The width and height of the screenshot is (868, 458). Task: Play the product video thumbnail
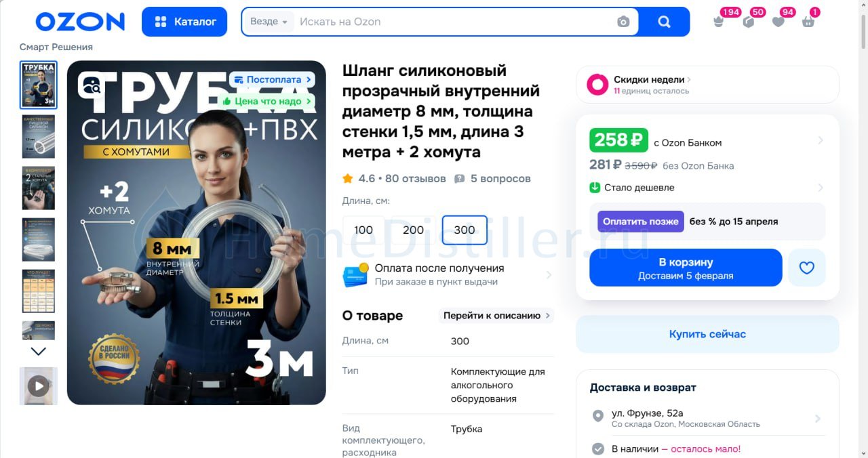tap(39, 386)
